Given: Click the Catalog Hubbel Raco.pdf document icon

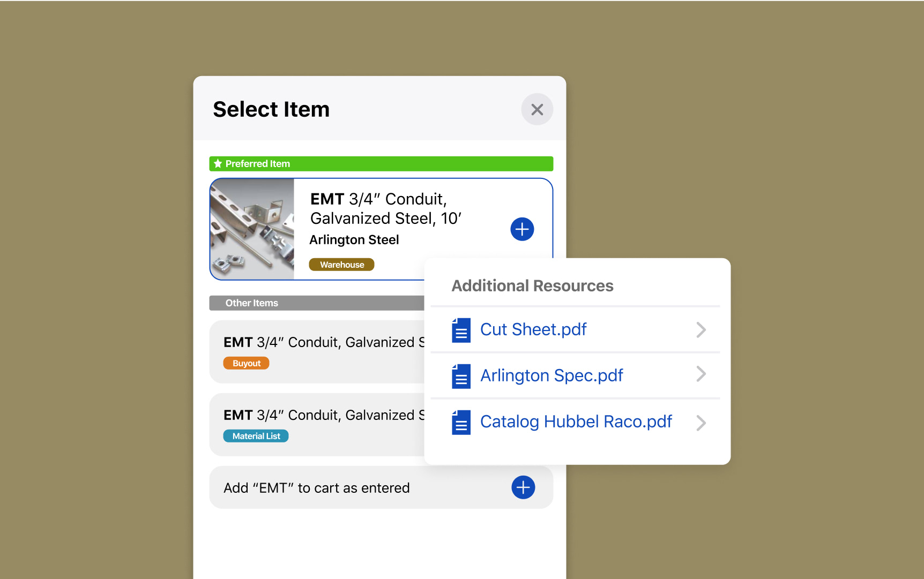Looking at the screenshot, I should (460, 423).
